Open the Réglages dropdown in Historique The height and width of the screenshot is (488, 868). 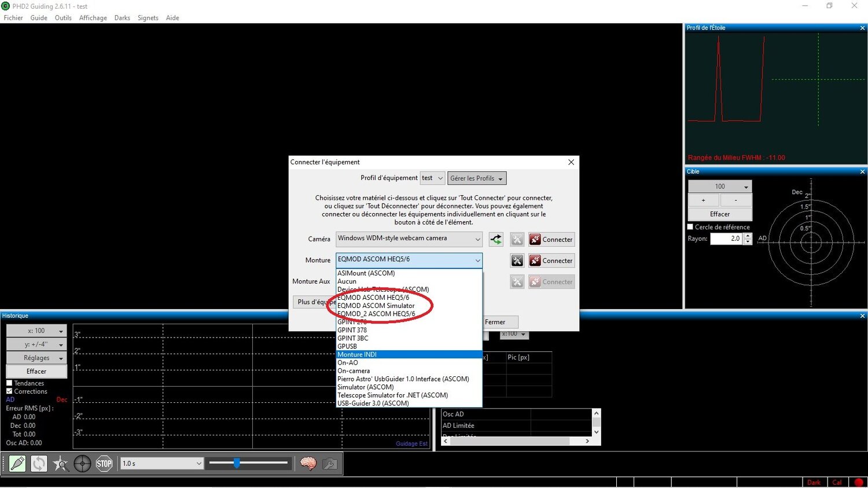(x=36, y=358)
